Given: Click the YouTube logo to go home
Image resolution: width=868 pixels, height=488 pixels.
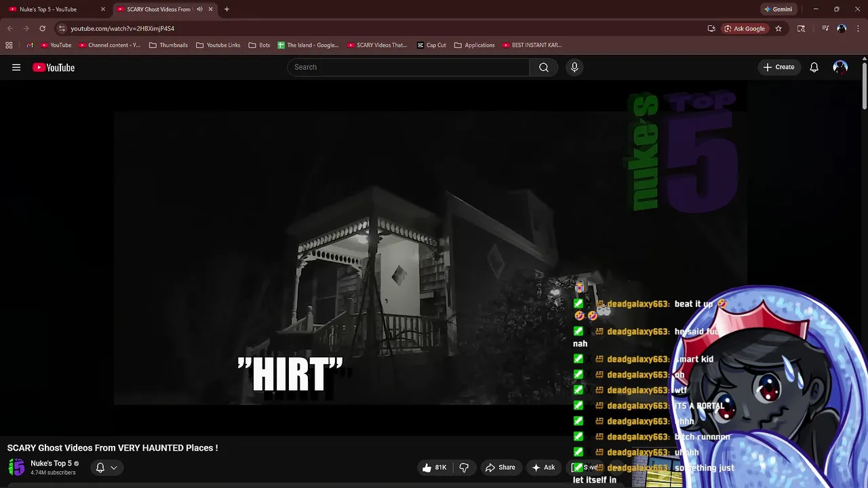Looking at the screenshot, I should click(x=54, y=67).
